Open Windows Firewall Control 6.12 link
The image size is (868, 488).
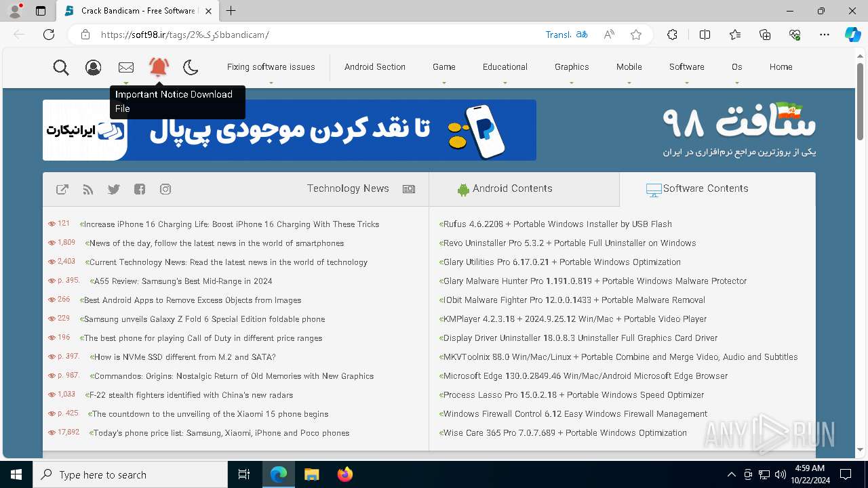click(575, 414)
